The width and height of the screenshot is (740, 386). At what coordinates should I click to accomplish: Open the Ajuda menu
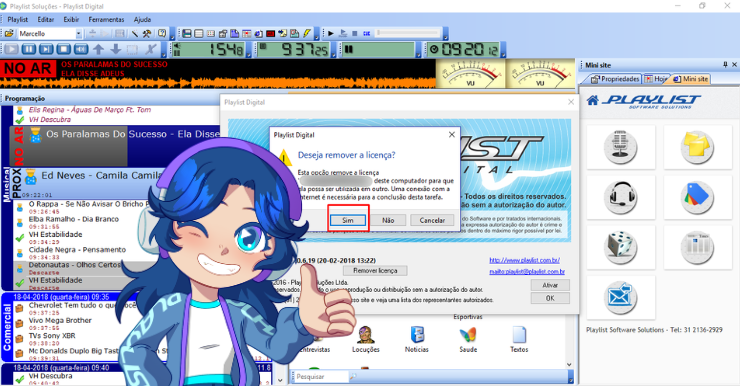click(142, 19)
